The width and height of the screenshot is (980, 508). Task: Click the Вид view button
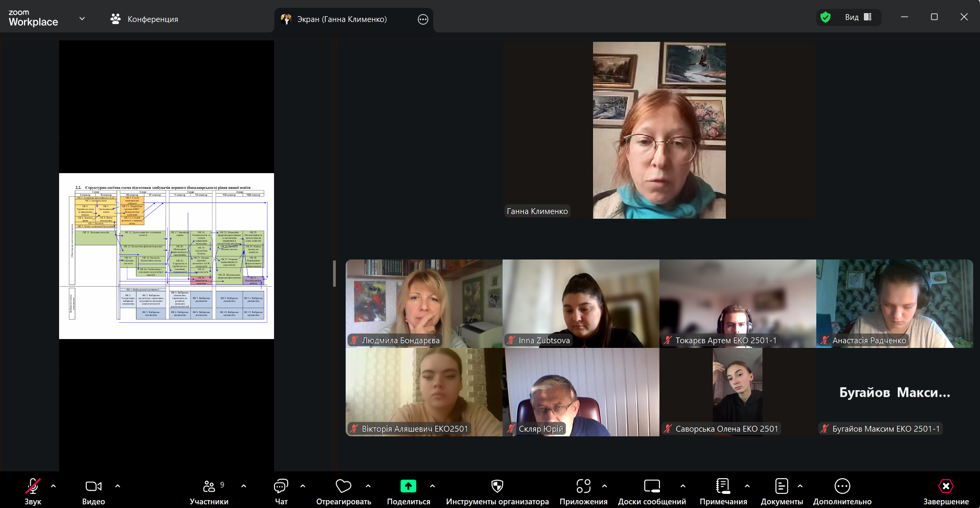coord(858,17)
